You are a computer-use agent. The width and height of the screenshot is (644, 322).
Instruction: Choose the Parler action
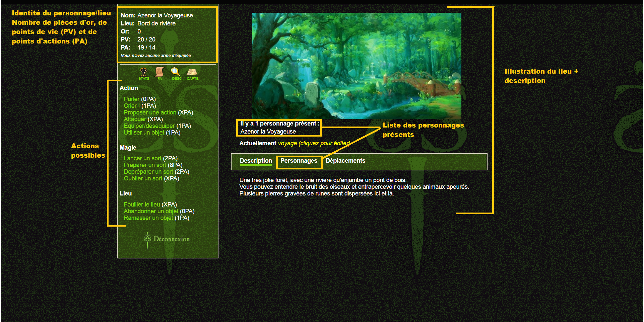tap(131, 99)
